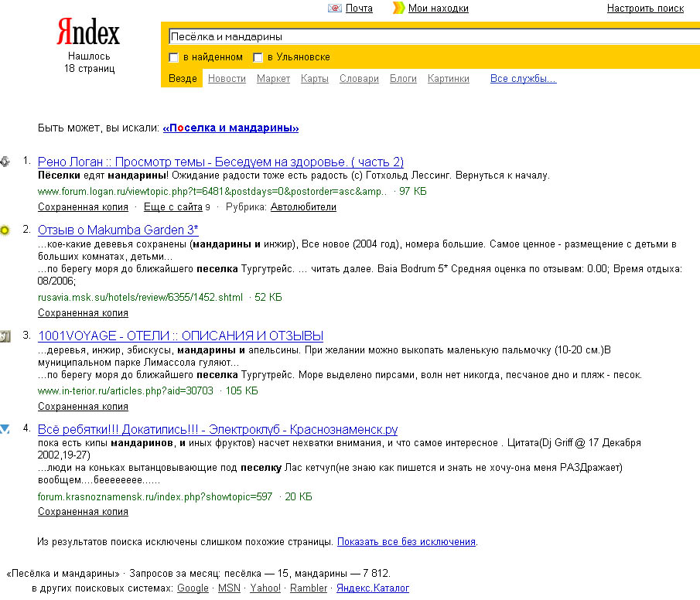Tick the 'в Ульяновске' checkbox
Screen dimensions: 700x600
(x=258, y=57)
